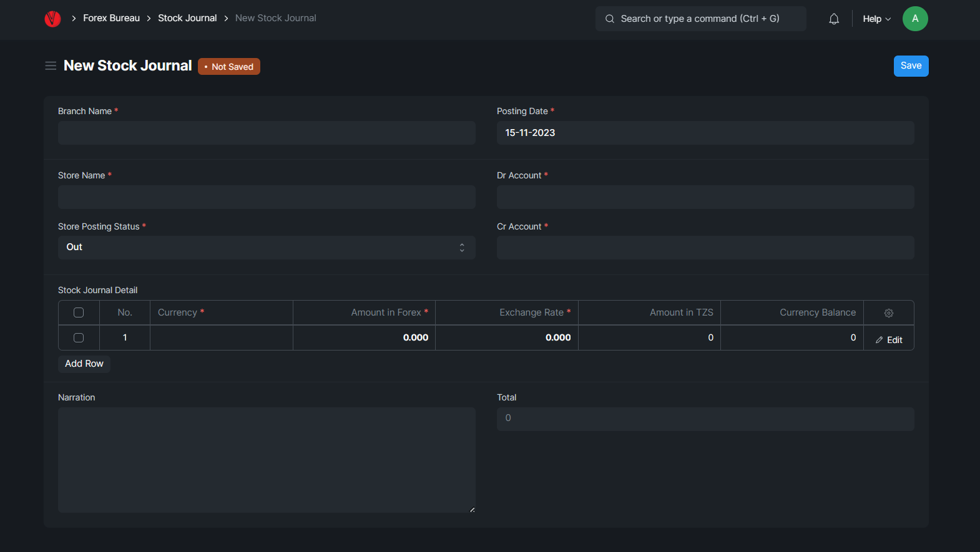Screen dimensions: 980x552
Task: Tick the select-all checkbox in table header
Action: 79,312
